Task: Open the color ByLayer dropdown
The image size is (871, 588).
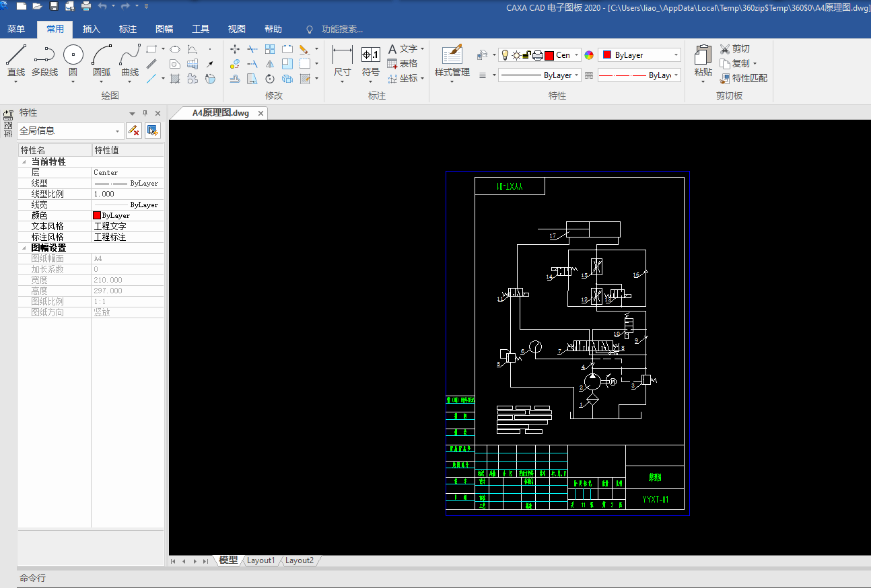Action: (x=639, y=55)
